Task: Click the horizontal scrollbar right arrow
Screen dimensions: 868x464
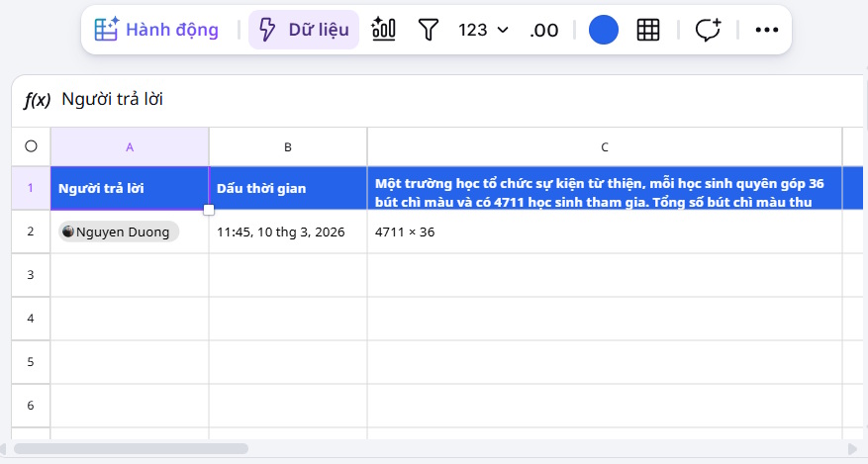Action: (853, 448)
